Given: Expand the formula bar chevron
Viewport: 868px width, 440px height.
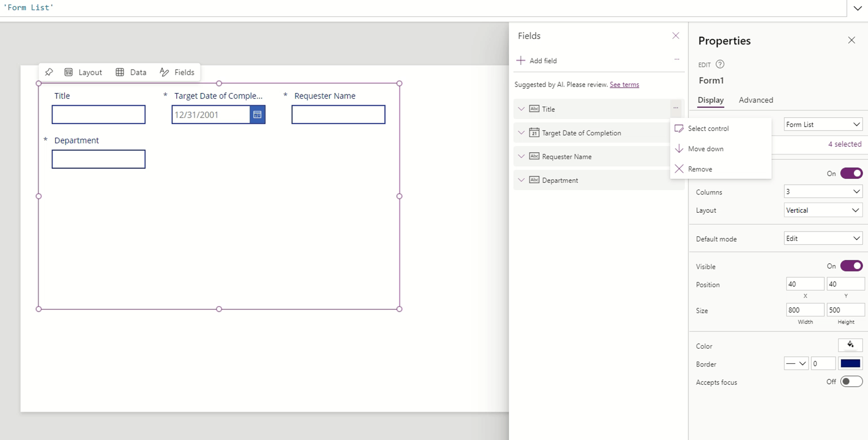Looking at the screenshot, I should pos(858,8).
